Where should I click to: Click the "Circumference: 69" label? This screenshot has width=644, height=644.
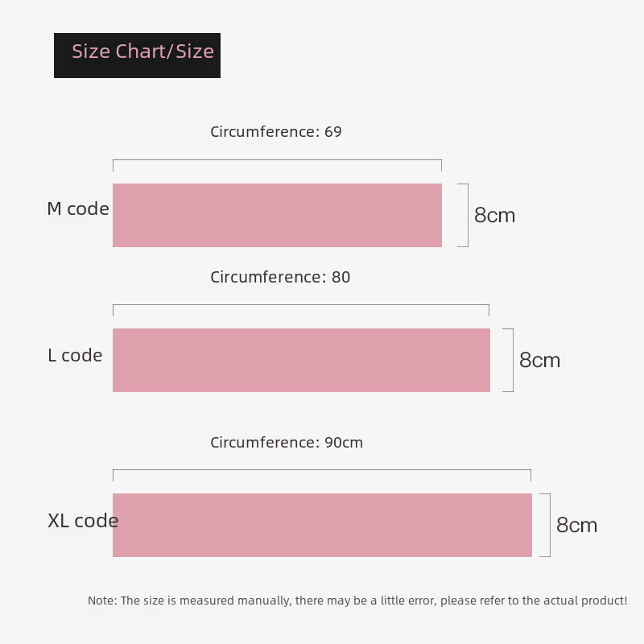pos(276,132)
